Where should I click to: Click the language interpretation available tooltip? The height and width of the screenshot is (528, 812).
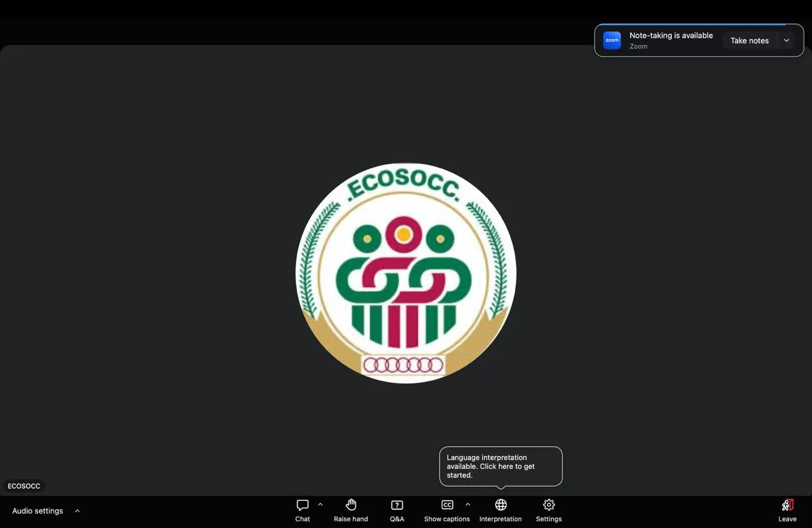501,466
